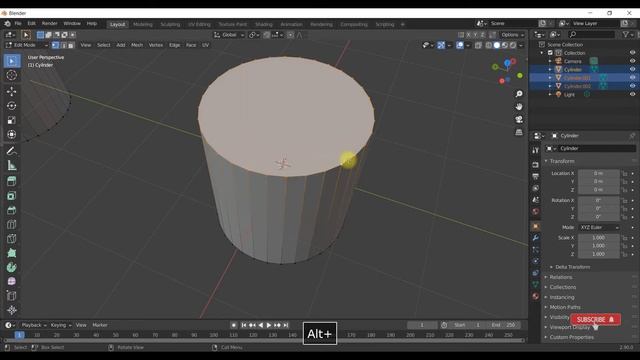
Task: Switch to the Sculpting workspace tab
Action: coord(170,24)
